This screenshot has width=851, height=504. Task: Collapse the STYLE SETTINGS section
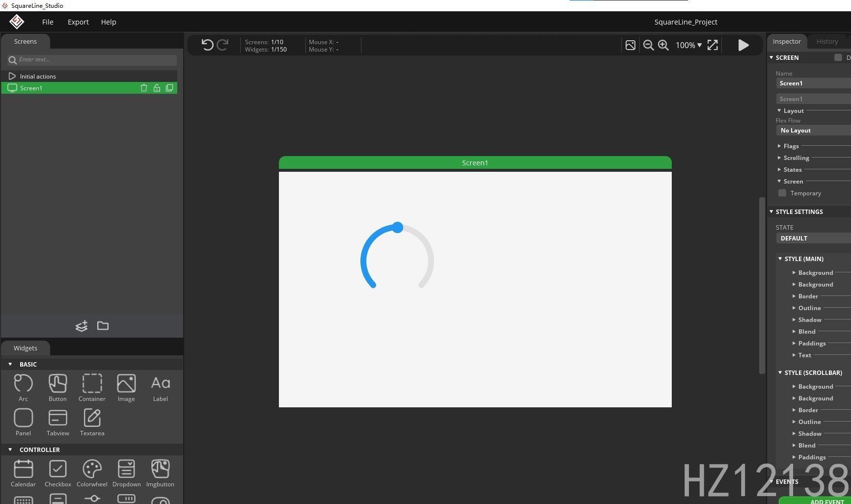click(771, 212)
